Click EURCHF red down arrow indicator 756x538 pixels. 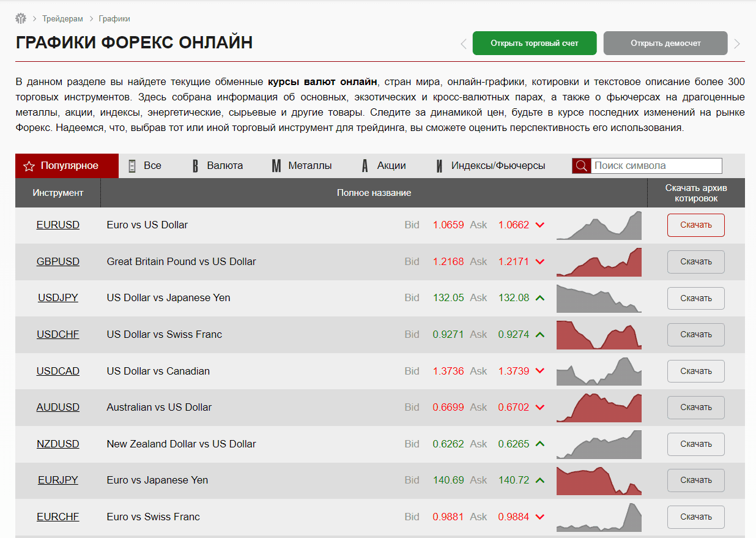click(539, 517)
